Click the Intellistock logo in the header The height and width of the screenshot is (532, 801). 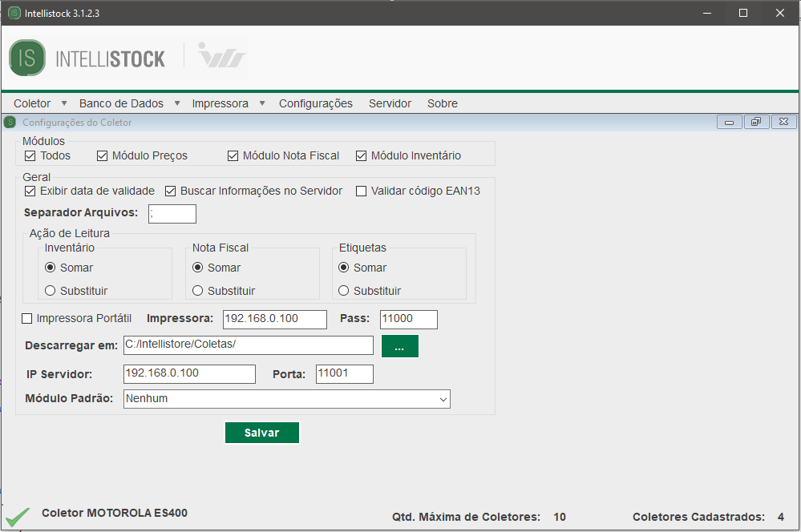point(87,58)
